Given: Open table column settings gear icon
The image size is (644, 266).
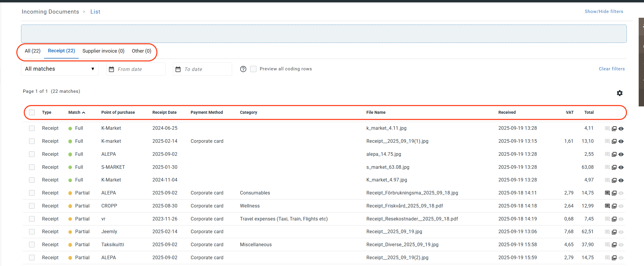Looking at the screenshot, I should (x=619, y=93).
